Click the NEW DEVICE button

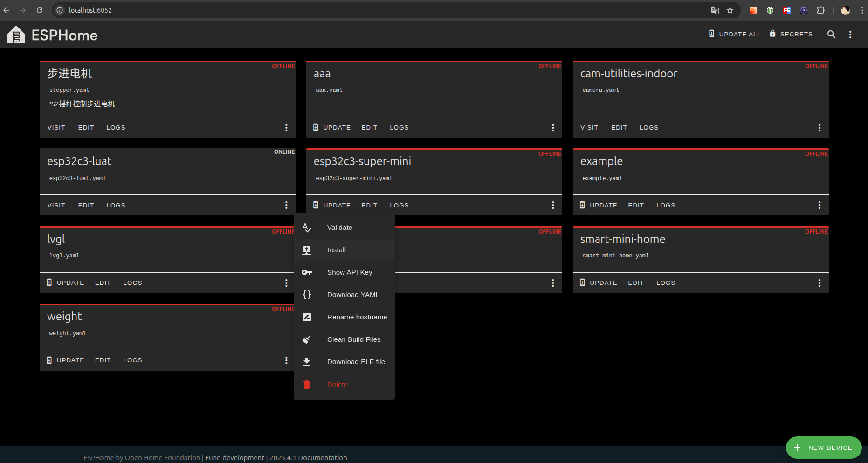pos(824,448)
